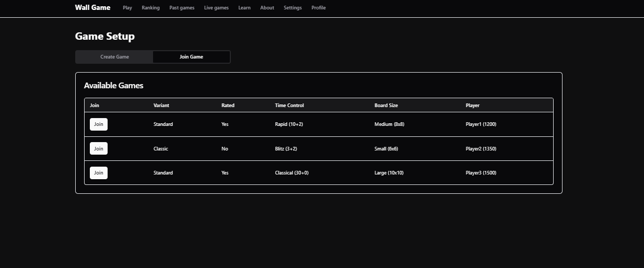Open Past games from the navbar

coord(182,8)
